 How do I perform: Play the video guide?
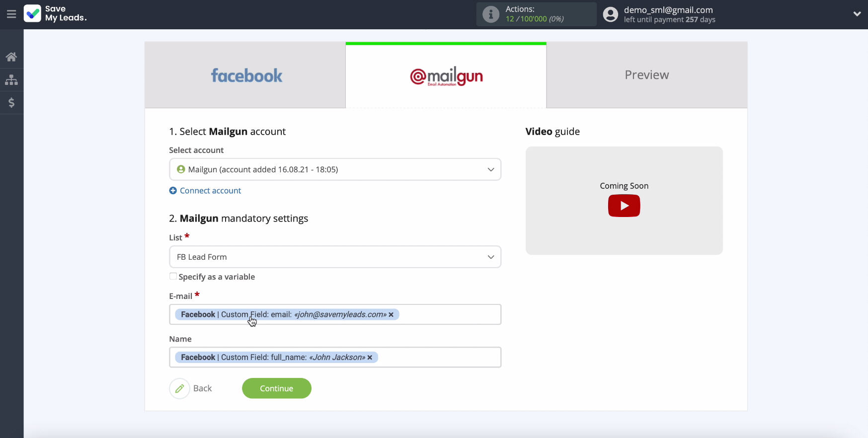(624, 206)
